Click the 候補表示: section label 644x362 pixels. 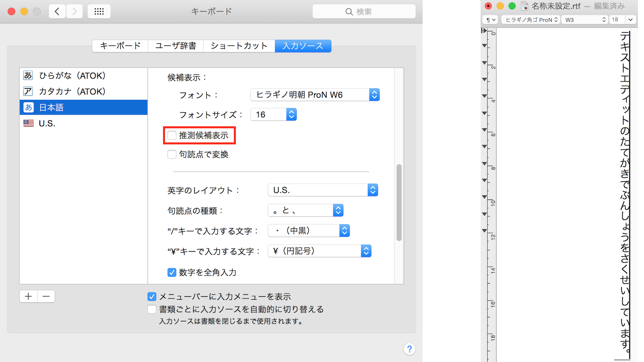pyautogui.click(x=187, y=78)
